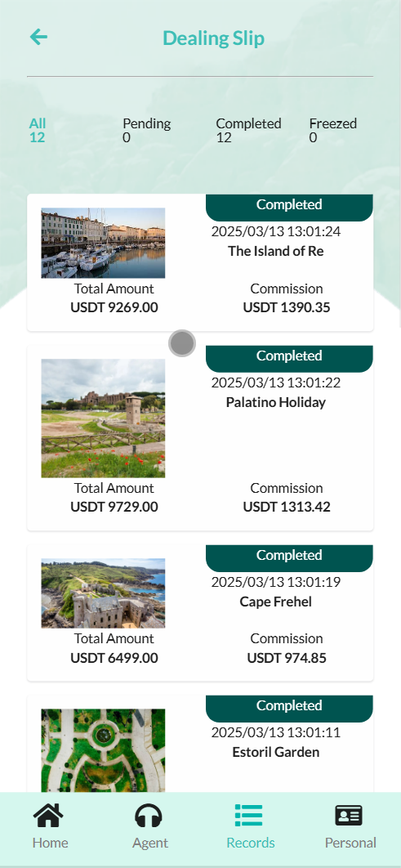Open Palatino Holiday ruins thumbnail
The width and height of the screenshot is (401, 868).
point(103,418)
